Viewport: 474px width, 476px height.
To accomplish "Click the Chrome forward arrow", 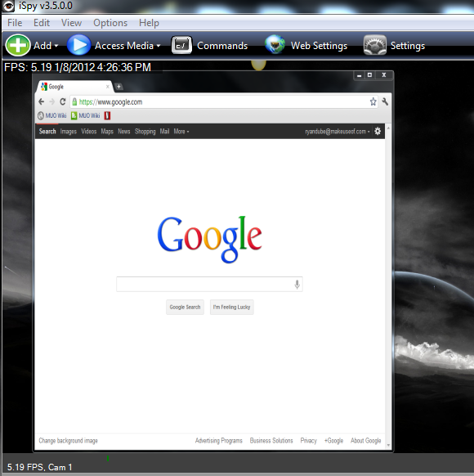I will 51,101.
